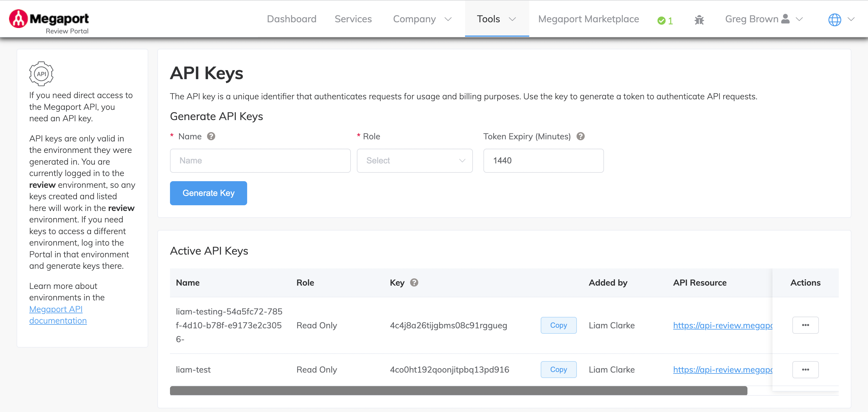Open the Role select dropdown
868x412 pixels.
(x=414, y=161)
